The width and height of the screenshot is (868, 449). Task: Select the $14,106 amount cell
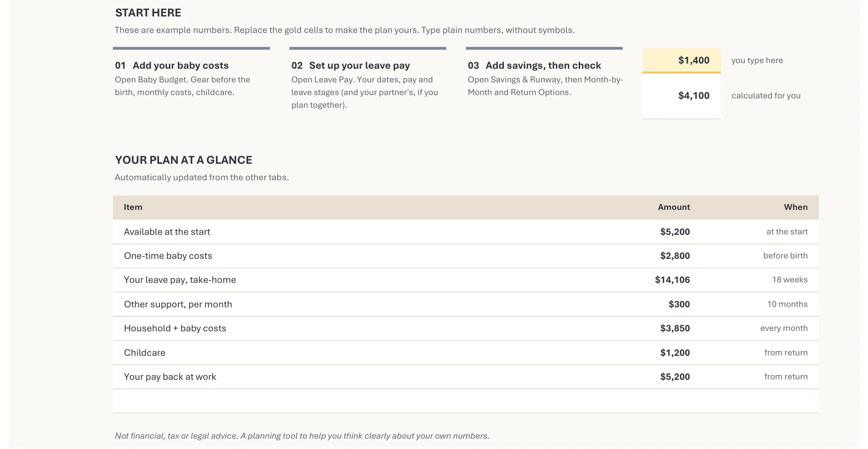click(x=672, y=280)
